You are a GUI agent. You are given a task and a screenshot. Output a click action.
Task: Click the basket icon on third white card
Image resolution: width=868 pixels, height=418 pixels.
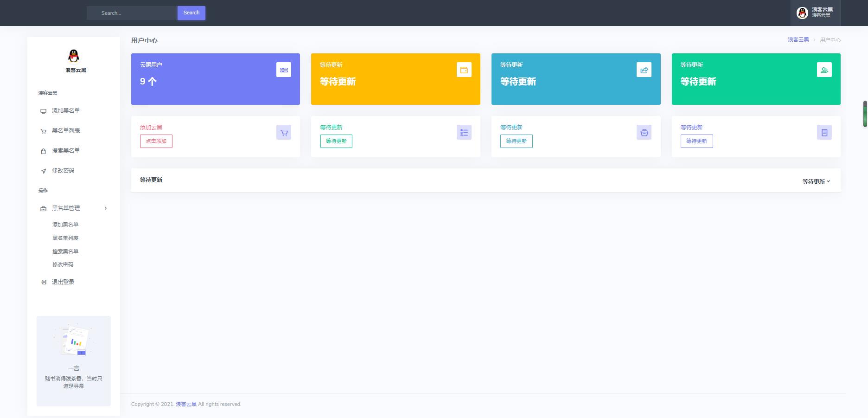point(644,133)
